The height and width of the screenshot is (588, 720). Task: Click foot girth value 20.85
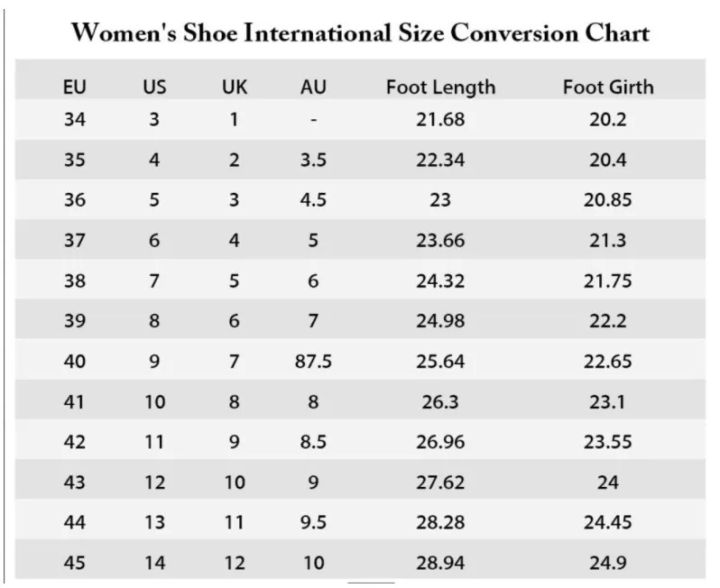click(x=607, y=199)
